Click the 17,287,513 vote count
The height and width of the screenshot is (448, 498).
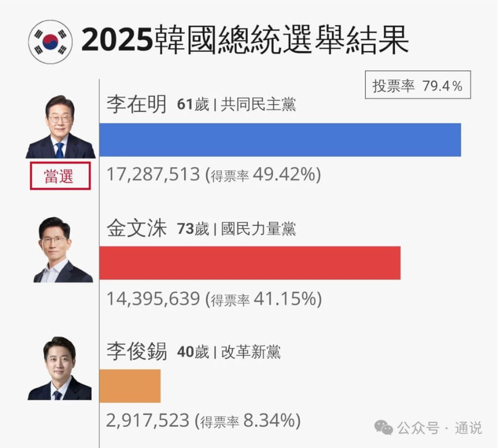coord(153,175)
